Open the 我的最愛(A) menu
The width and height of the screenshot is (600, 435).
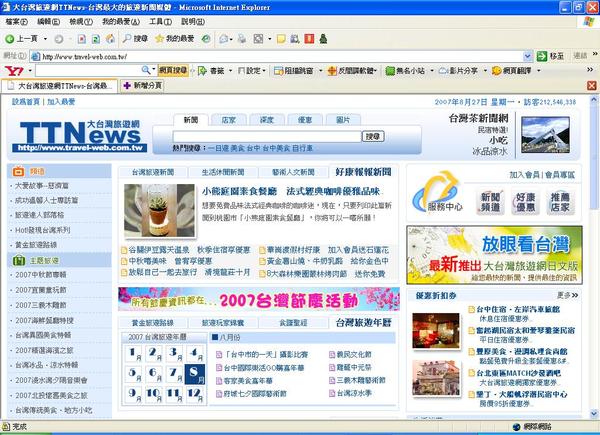pos(121,22)
